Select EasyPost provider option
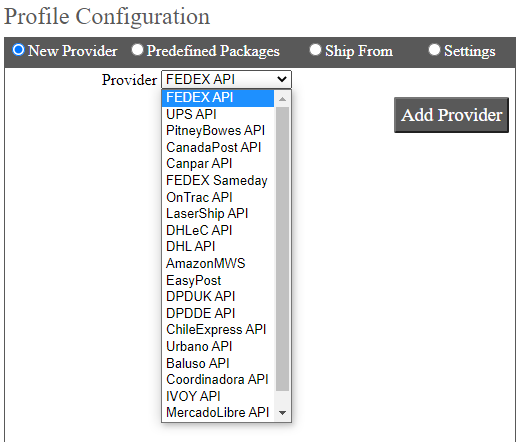Image resolution: width=523 pixels, height=442 pixels. (x=218, y=280)
